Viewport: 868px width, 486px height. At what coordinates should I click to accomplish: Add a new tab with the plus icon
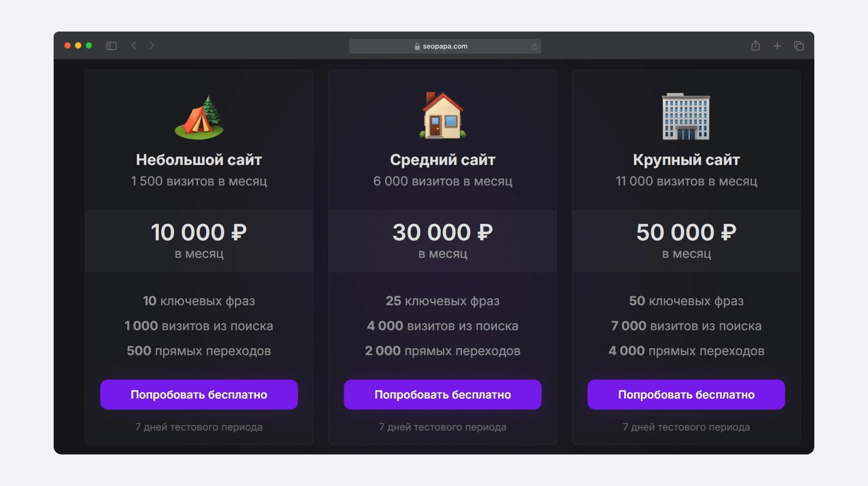pos(777,46)
